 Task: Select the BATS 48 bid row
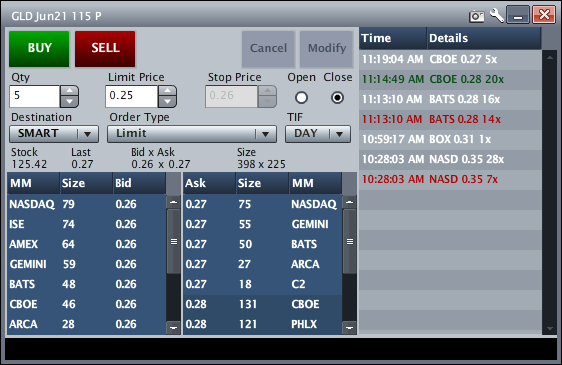tap(86, 284)
